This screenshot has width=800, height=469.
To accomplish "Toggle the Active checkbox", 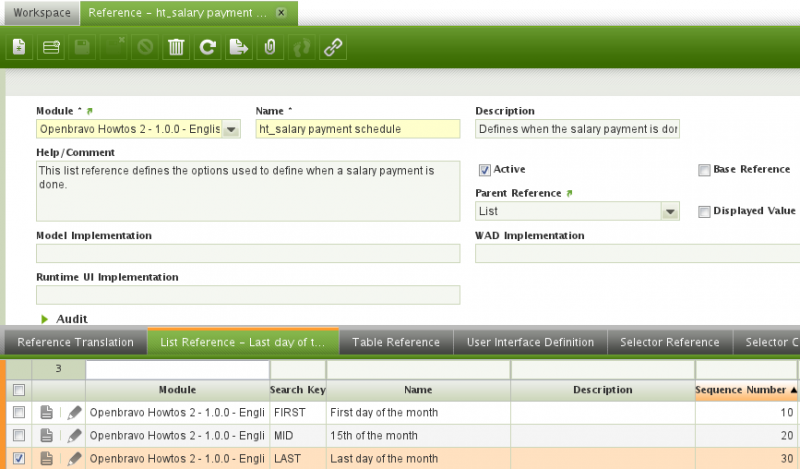I will [485, 170].
